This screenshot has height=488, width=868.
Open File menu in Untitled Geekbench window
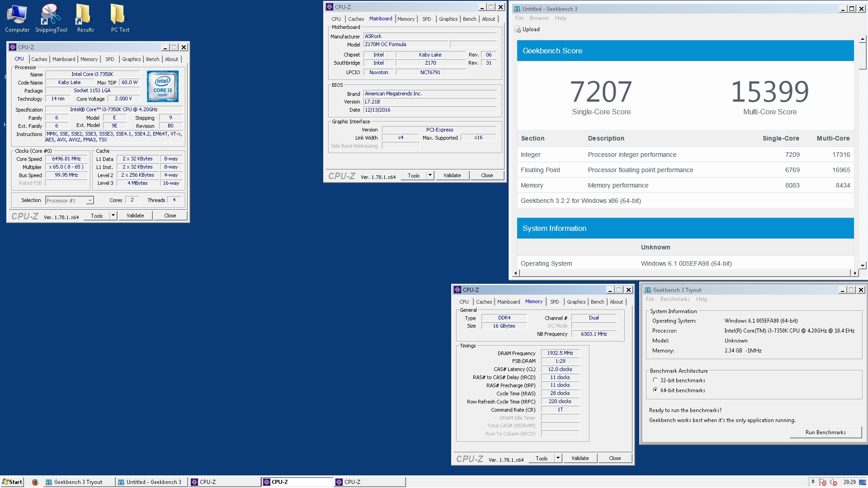pos(519,18)
